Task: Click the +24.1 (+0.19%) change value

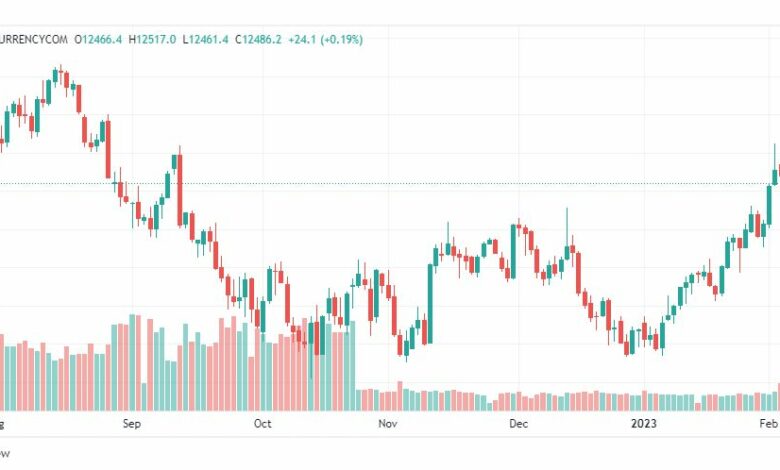Action: pos(326,39)
